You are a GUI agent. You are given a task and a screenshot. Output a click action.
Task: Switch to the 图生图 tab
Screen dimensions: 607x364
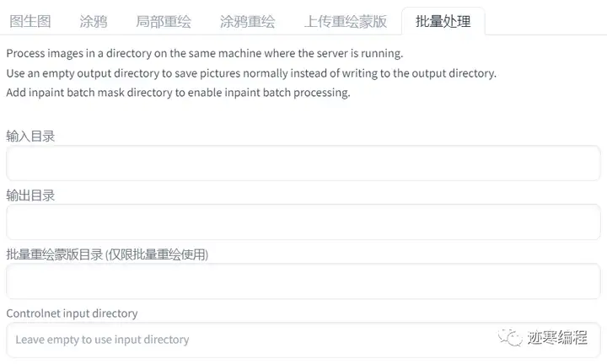click(x=31, y=21)
